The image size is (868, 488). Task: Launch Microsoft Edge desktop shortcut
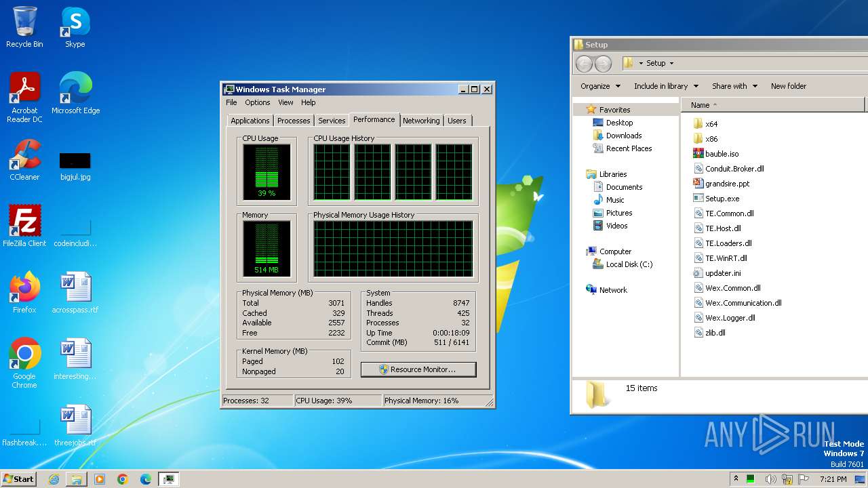75,93
